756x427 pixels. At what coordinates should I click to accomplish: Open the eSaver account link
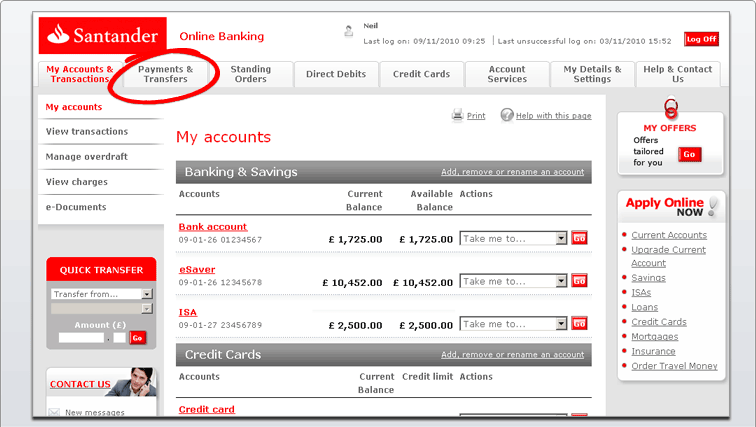(197, 269)
